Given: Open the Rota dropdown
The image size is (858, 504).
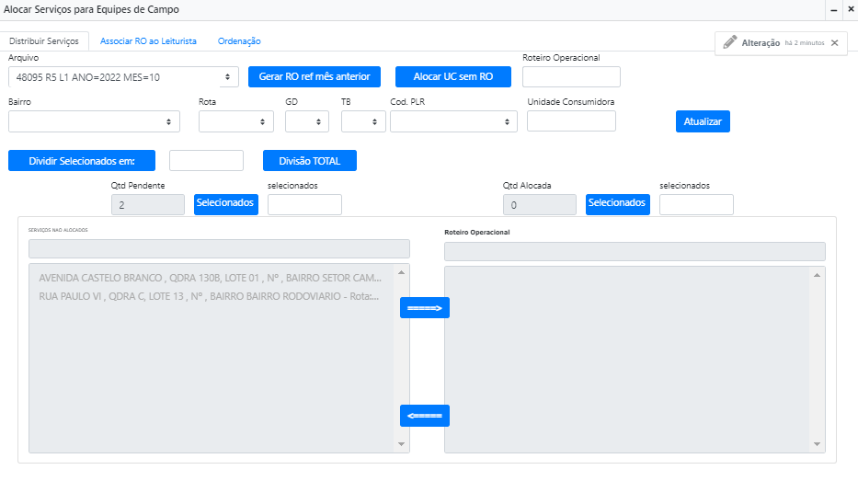Looking at the screenshot, I should click(235, 121).
